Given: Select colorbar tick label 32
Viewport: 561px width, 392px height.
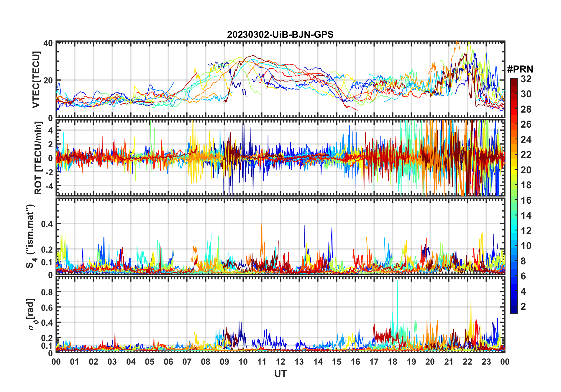Looking at the screenshot, I should point(526,79).
